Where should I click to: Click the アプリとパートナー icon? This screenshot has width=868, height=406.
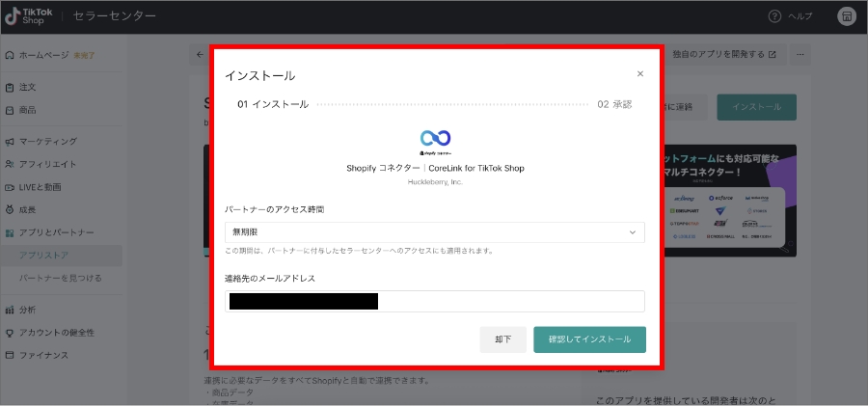[x=10, y=233]
